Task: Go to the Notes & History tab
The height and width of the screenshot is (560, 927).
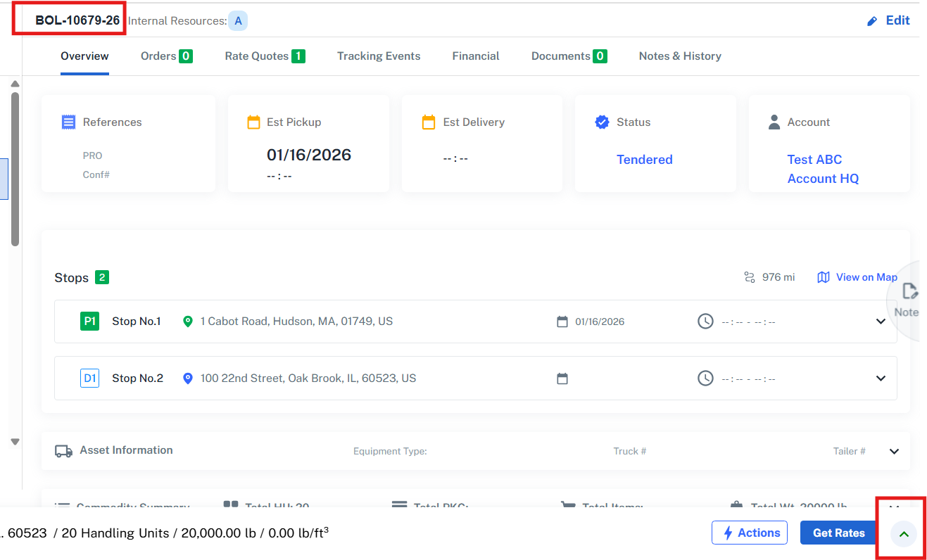Action: pos(680,56)
